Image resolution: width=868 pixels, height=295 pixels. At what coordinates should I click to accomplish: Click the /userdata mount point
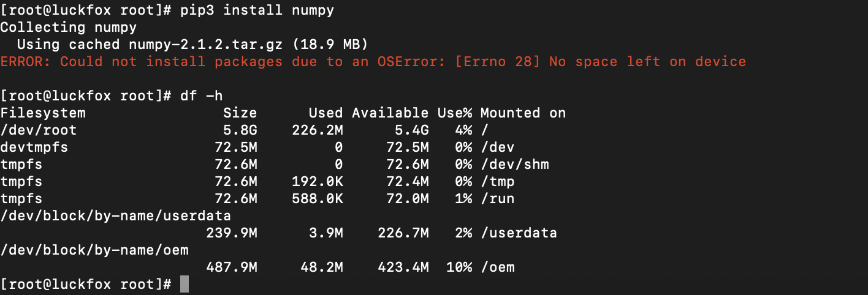(519, 233)
